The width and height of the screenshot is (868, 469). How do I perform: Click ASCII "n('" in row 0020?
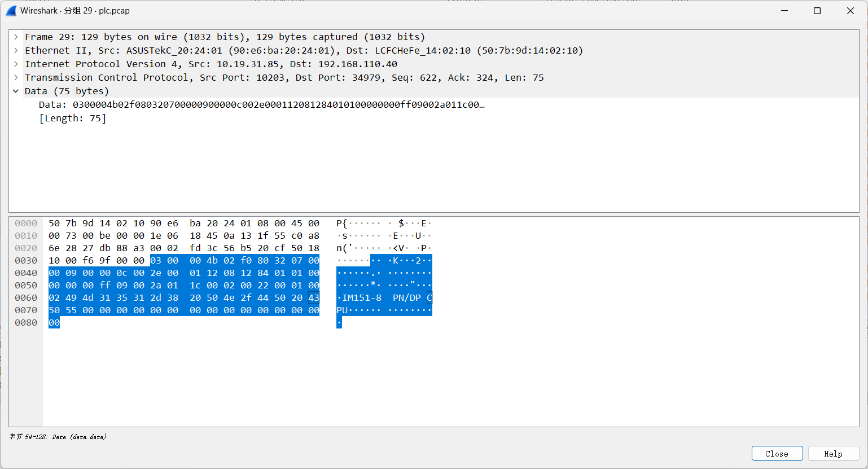345,248
